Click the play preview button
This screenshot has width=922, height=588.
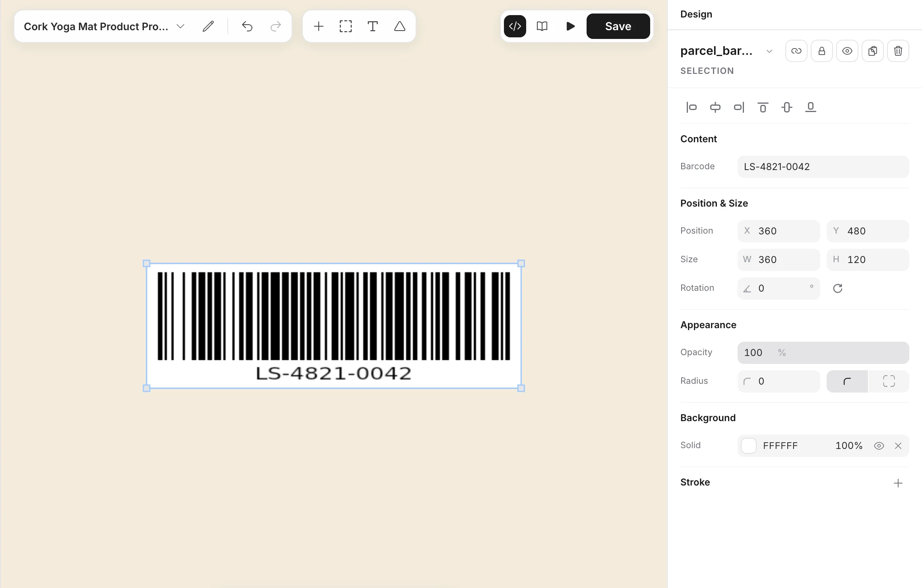(x=570, y=26)
